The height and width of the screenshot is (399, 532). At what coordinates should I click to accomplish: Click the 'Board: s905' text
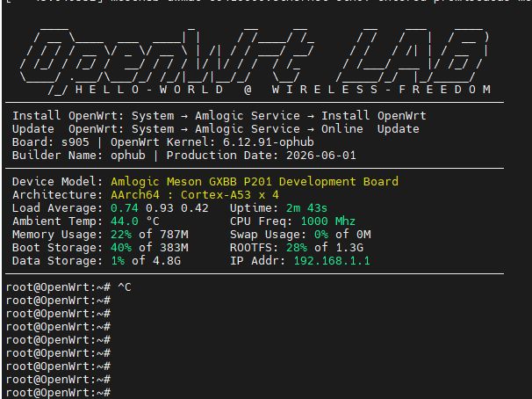click(x=51, y=142)
